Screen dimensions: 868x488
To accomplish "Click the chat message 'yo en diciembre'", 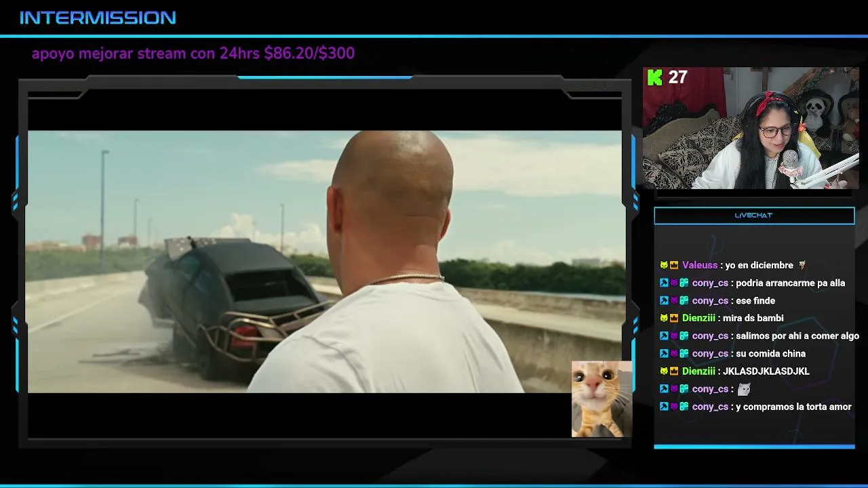I will point(759,266).
